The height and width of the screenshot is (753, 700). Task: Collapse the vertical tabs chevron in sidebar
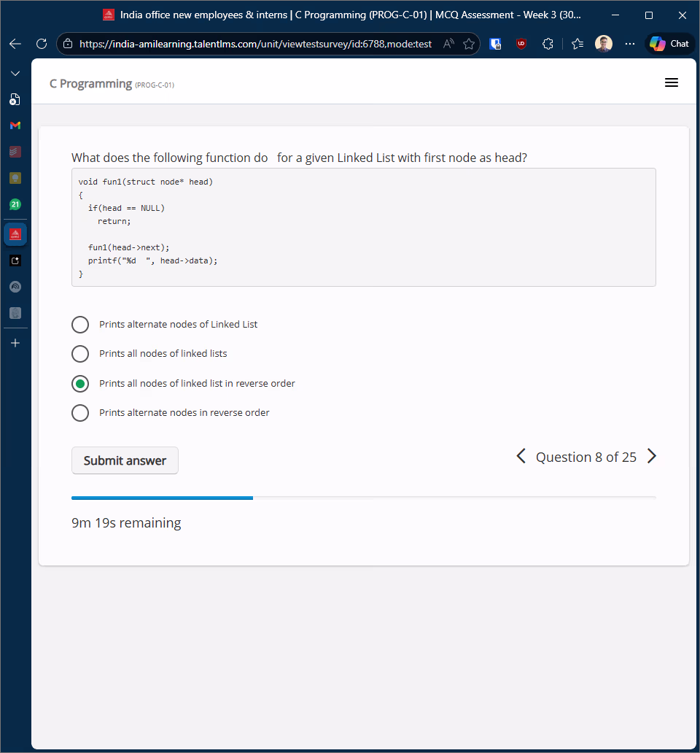point(15,74)
